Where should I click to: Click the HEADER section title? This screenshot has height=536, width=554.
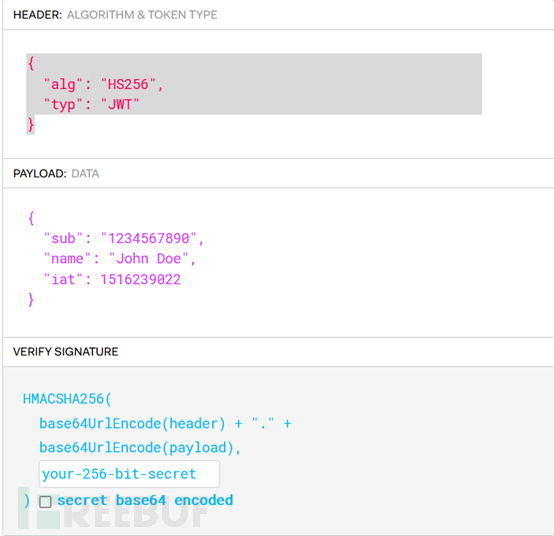(x=37, y=15)
